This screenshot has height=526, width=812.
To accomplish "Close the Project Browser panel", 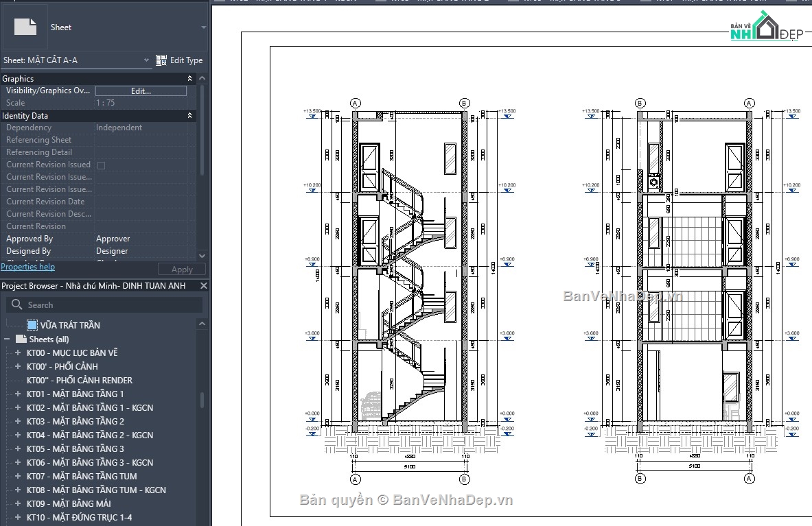I will click(x=204, y=285).
